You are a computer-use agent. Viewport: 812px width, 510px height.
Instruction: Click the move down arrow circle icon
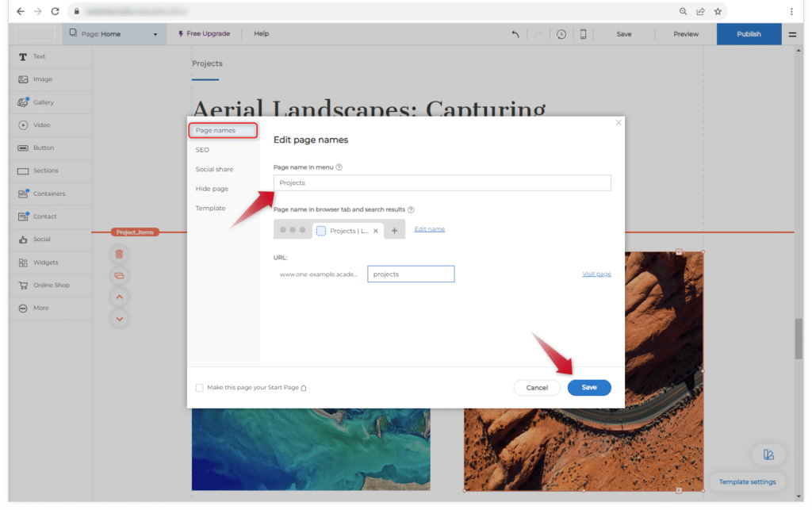(x=119, y=319)
